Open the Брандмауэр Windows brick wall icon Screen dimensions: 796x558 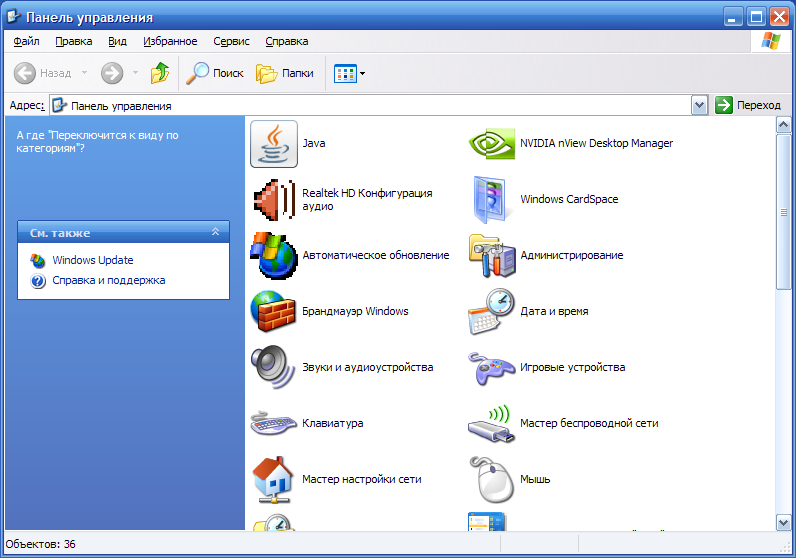274,311
